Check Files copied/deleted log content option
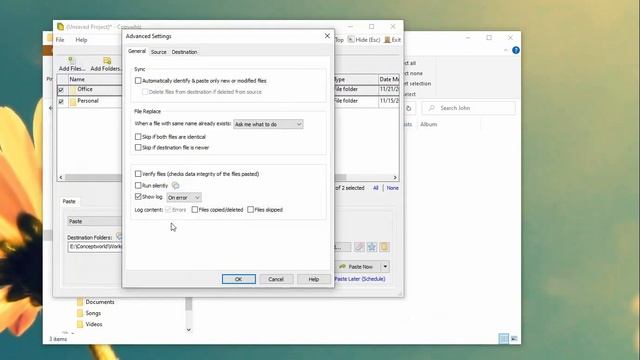The width and height of the screenshot is (640, 360). pos(195,210)
